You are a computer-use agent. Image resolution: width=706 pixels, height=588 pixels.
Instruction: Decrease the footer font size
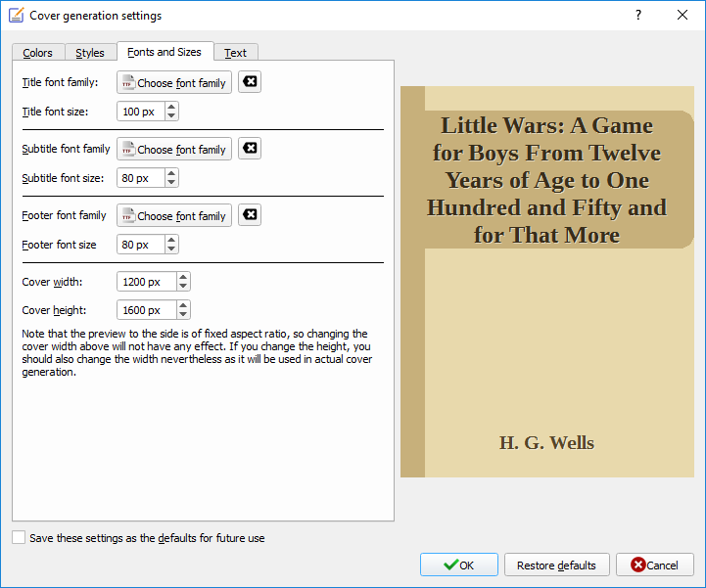point(171,249)
